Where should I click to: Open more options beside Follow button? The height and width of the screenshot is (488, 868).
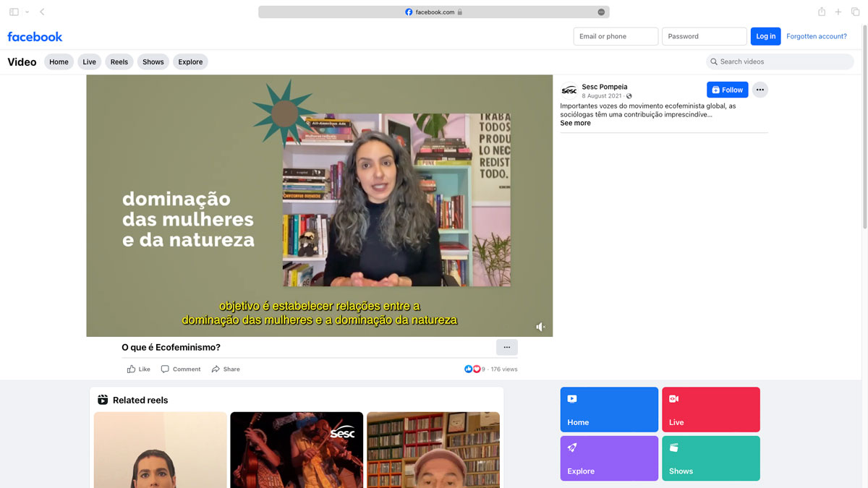759,90
